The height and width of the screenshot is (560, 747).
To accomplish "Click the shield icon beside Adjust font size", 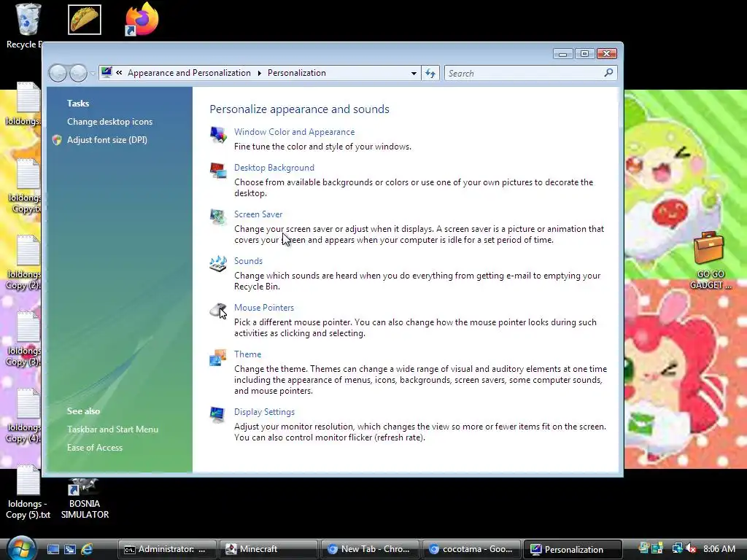I will 57,140.
